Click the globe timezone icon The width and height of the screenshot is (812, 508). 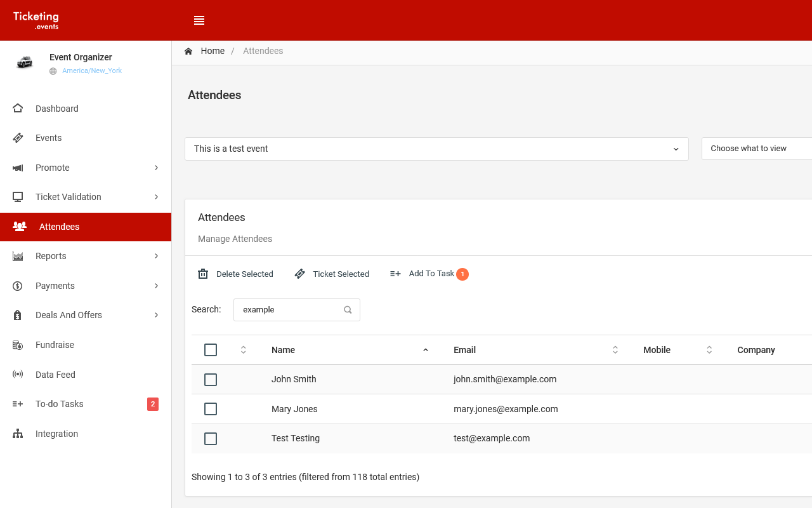(53, 71)
